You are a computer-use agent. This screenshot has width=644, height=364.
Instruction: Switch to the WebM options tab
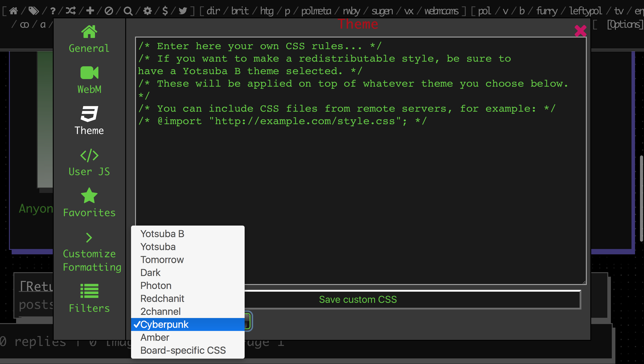tap(89, 80)
